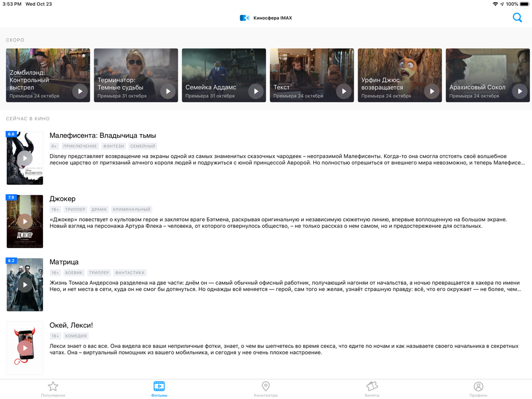The image size is (532, 399).
Task: Tap the 16+ age rating tag
Action: (x=55, y=273)
